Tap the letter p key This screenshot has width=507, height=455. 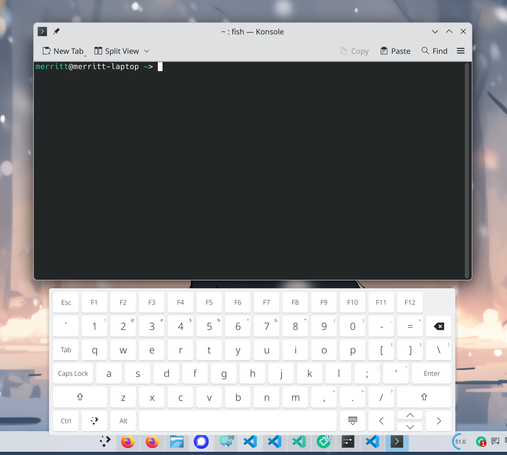352,350
